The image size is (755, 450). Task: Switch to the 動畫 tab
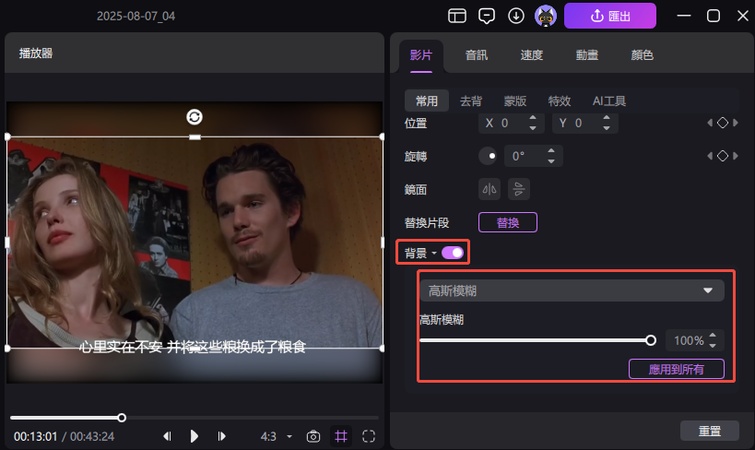(587, 55)
